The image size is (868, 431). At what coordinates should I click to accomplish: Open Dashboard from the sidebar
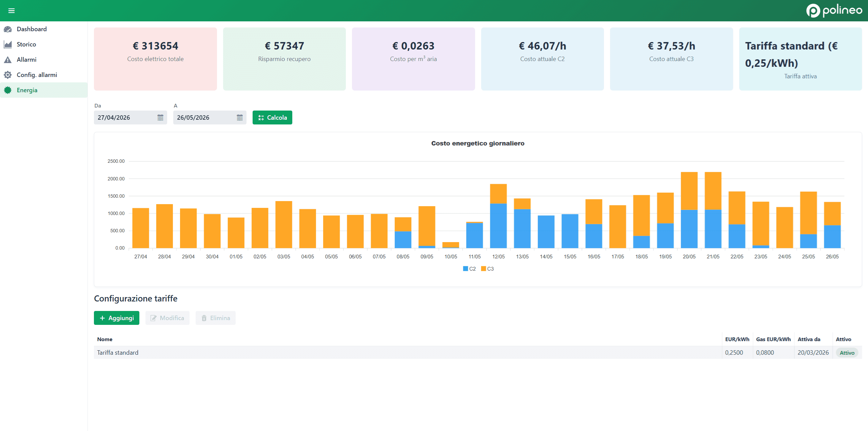(44, 29)
